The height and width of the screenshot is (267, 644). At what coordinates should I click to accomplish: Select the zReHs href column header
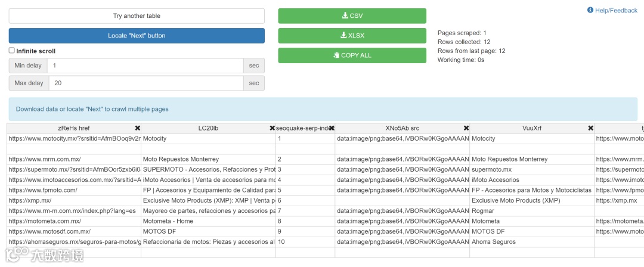click(x=74, y=128)
